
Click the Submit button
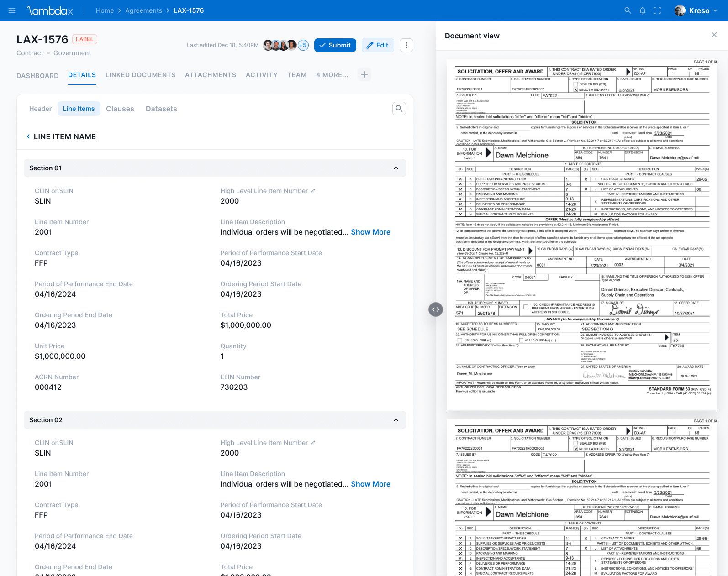[335, 45]
